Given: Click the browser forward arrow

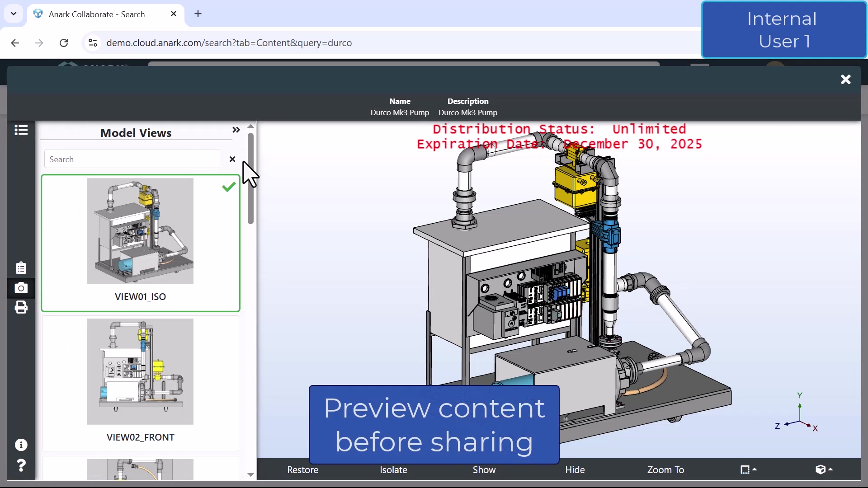Looking at the screenshot, I should [x=39, y=43].
